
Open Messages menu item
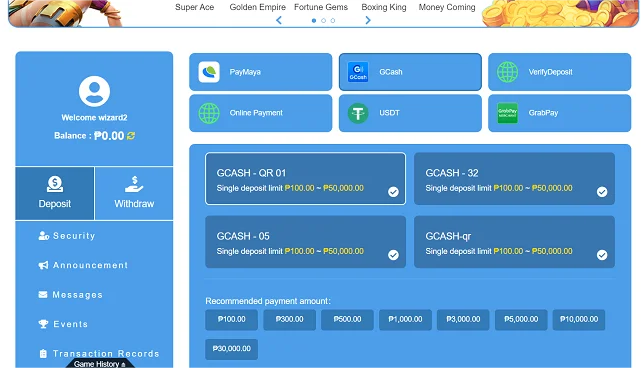(70, 295)
